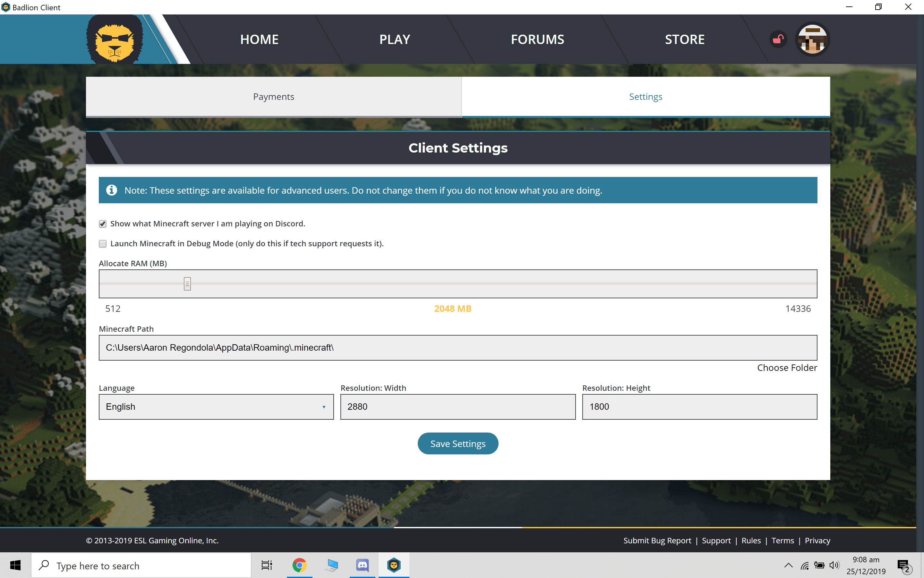Click the "Allocate RAM (MB)" label

133,263
